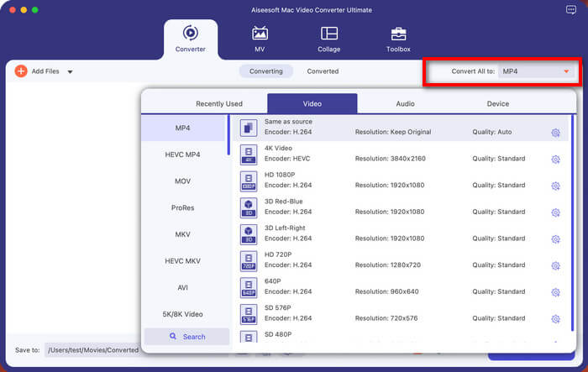588x372 pixels.
Task: Select AVI format
Action: [x=182, y=288]
